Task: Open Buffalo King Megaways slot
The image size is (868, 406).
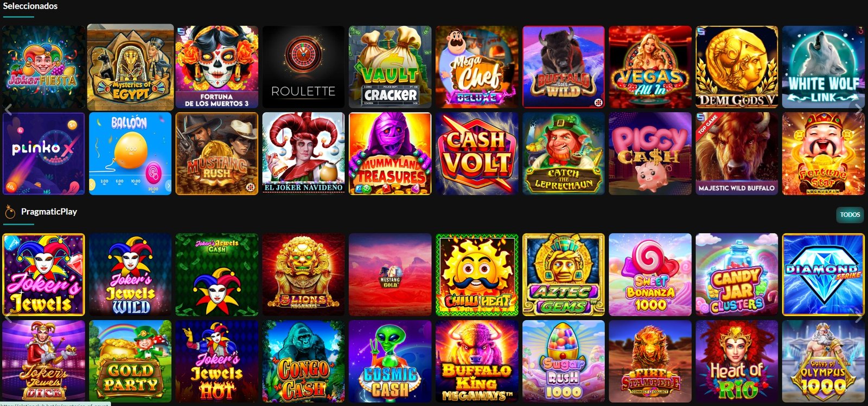Action: pyautogui.click(x=477, y=361)
